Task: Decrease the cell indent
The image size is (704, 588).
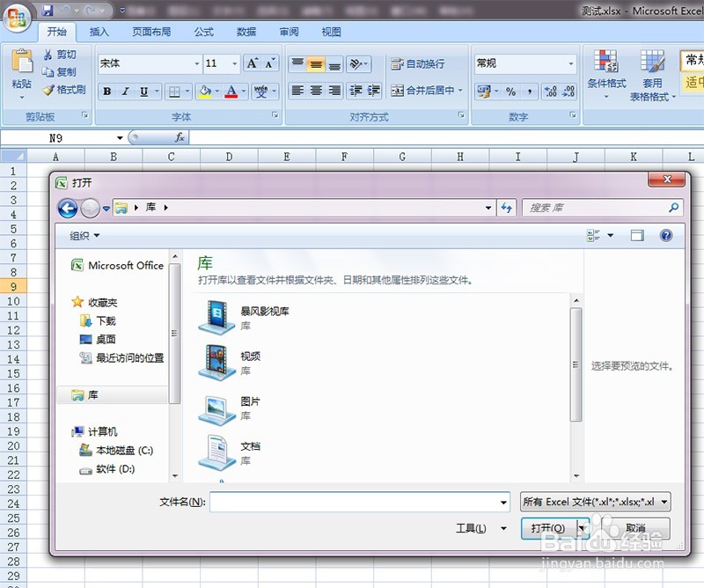Action: pos(356,91)
